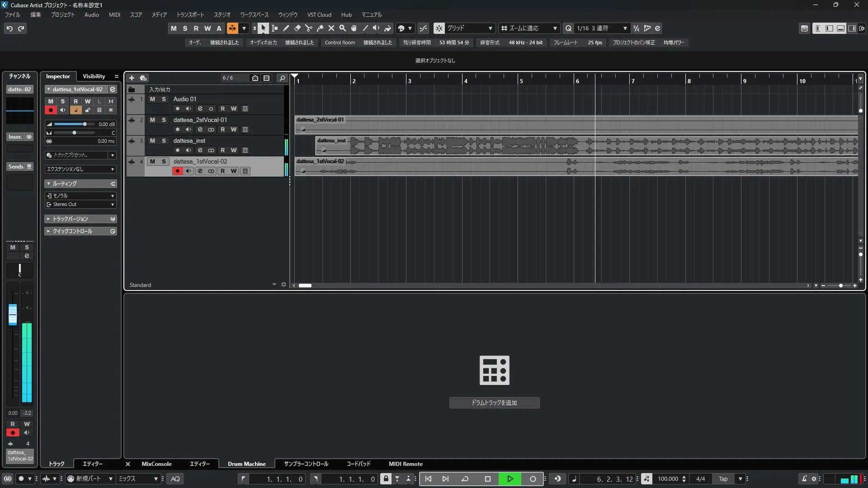Select the Zoom magnifier tool
868x488 pixels.
(343, 28)
